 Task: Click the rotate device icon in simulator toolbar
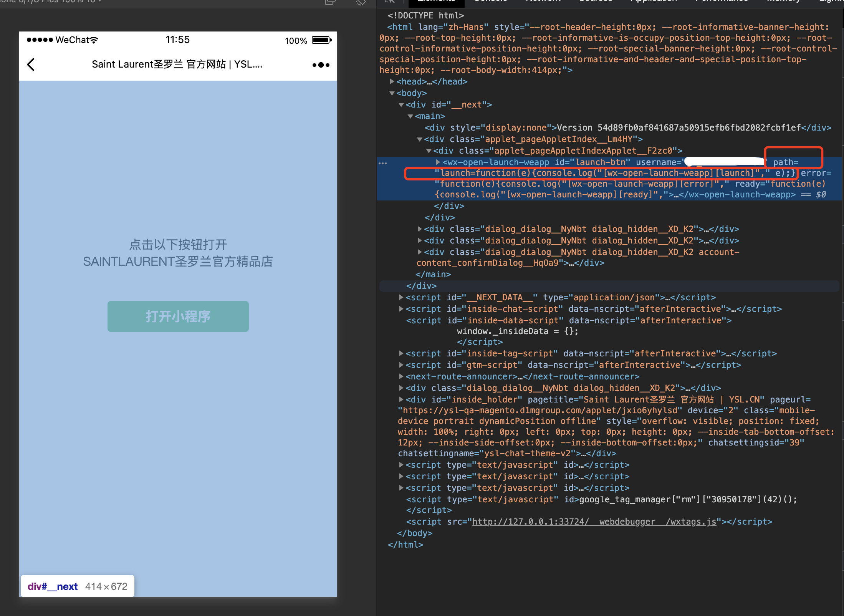point(361,2)
